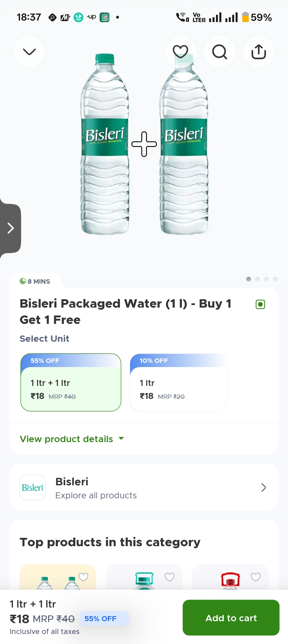Tap the green vegetarian indicator icon
This screenshot has height=644, width=288.
(260, 304)
